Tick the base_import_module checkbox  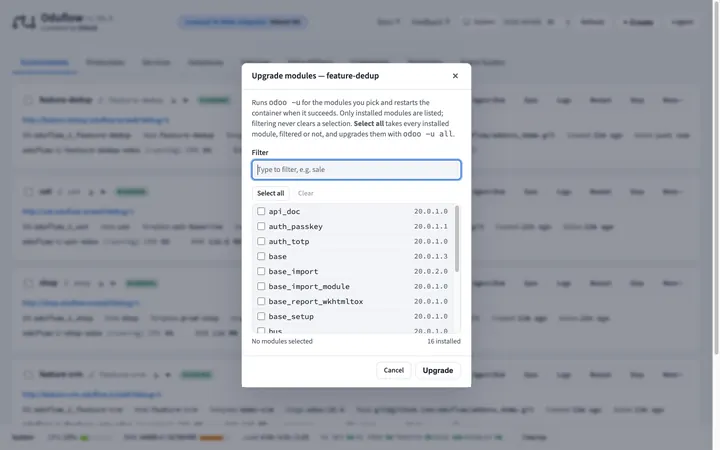(x=261, y=286)
